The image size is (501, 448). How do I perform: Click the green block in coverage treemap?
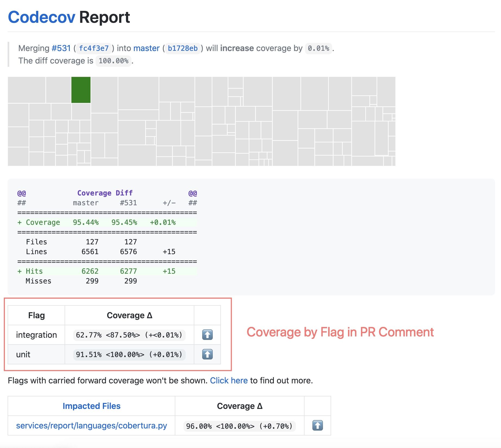click(81, 90)
